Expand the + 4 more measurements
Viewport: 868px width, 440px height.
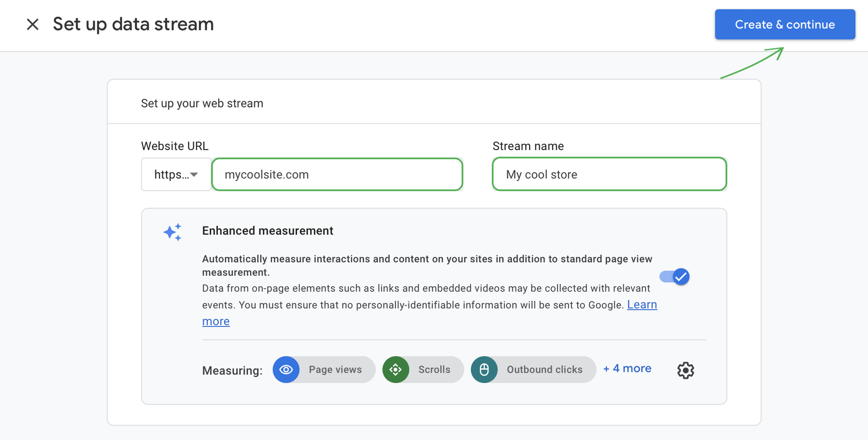coord(627,369)
